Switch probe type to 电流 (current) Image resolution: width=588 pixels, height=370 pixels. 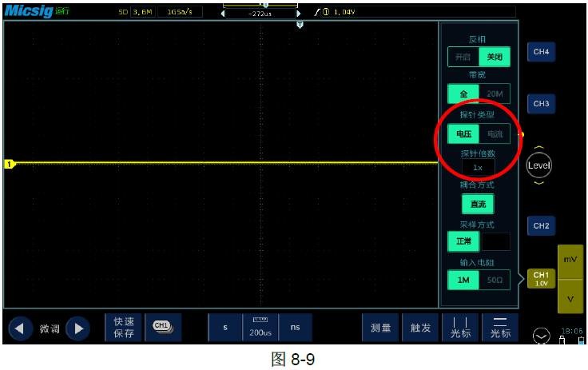pyautogui.click(x=495, y=134)
